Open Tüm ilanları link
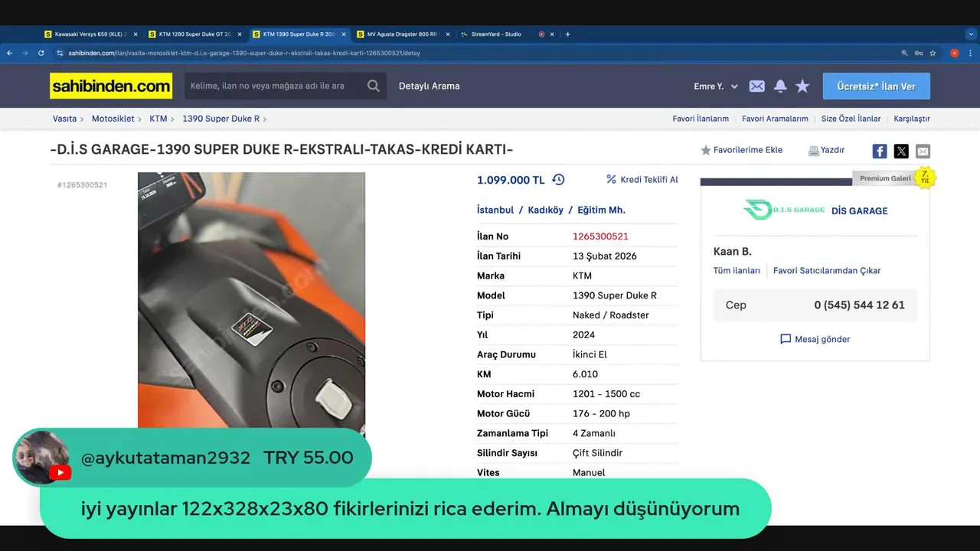The height and width of the screenshot is (551, 980). point(737,271)
